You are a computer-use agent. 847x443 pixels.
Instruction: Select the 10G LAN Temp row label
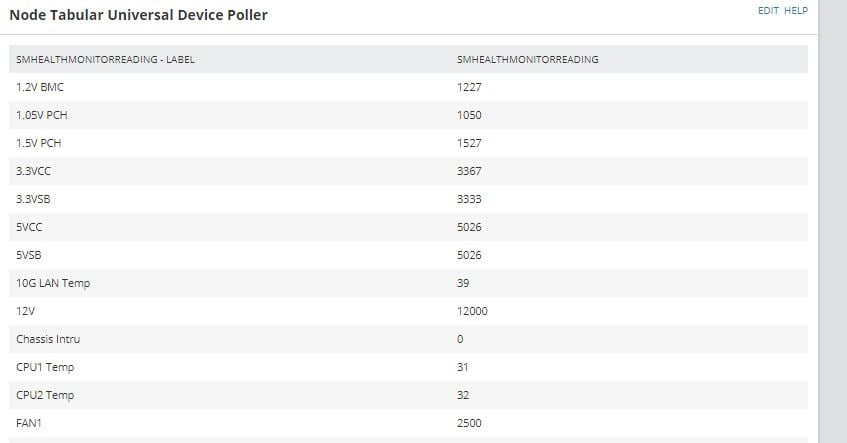pyautogui.click(x=53, y=284)
